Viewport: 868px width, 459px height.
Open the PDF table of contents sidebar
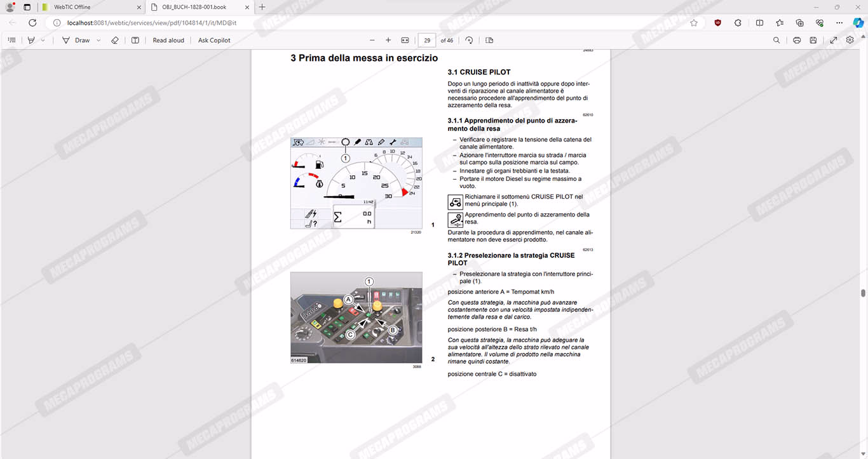coord(11,40)
